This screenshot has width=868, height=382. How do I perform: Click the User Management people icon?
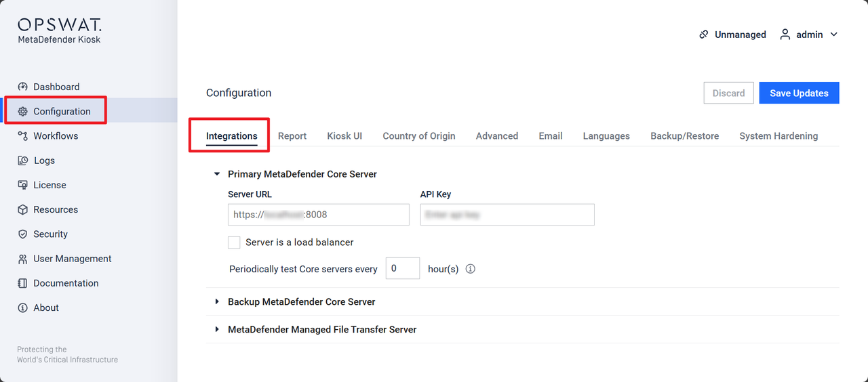point(22,259)
